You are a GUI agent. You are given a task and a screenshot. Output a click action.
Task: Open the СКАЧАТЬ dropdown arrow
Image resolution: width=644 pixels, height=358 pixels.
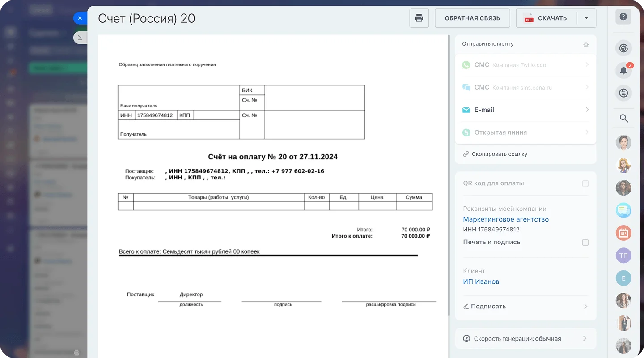[586, 18]
